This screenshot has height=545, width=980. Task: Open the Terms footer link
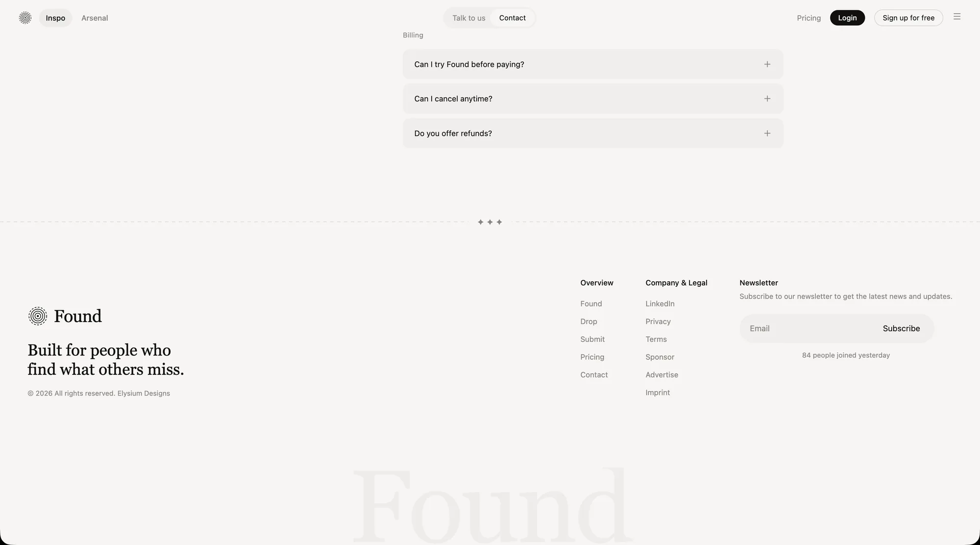[x=656, y=339]
